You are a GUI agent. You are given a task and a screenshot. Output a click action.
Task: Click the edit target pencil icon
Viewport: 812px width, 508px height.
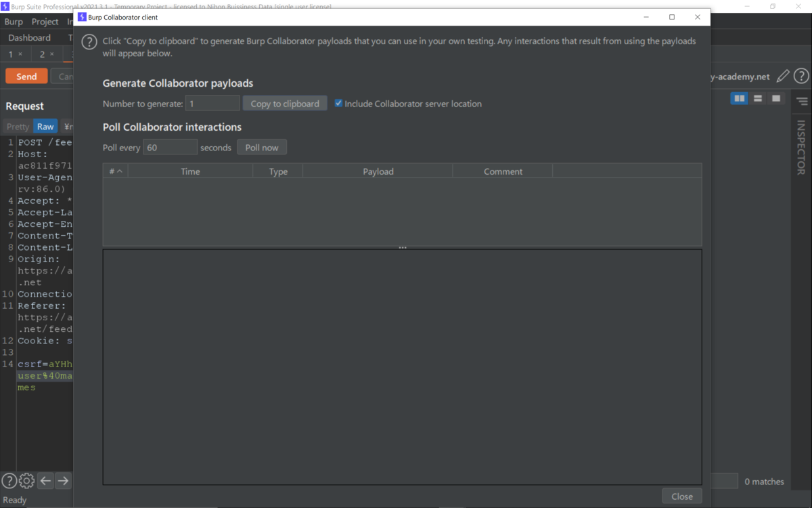pos(783,77)
